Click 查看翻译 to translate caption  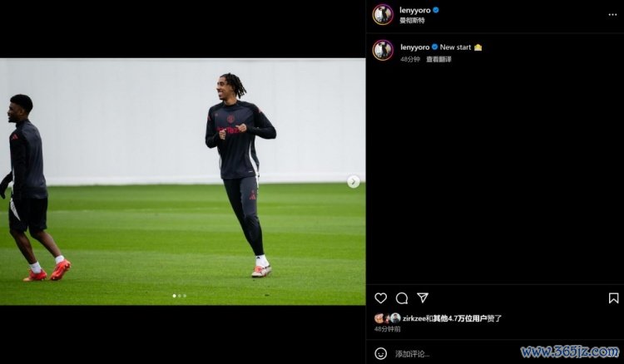coord(438,59)
